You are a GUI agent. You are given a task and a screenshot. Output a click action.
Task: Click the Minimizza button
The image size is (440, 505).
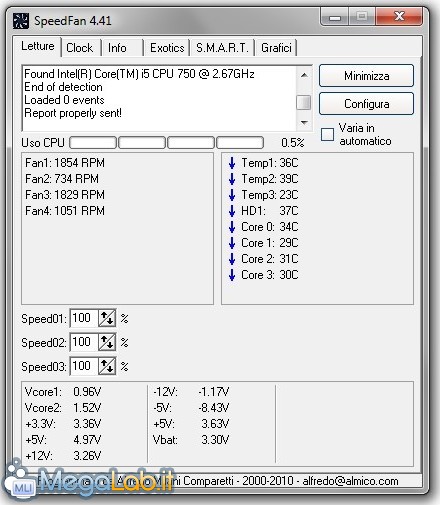point(366,76)
